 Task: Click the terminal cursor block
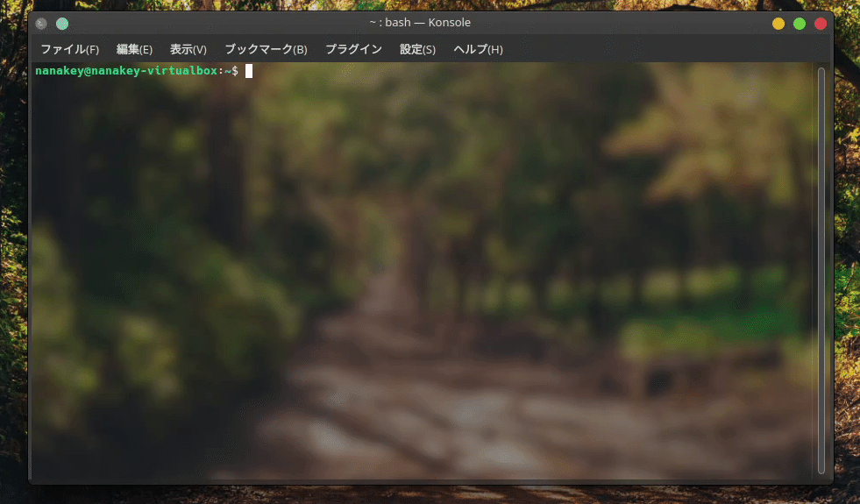tap(249, 71)
